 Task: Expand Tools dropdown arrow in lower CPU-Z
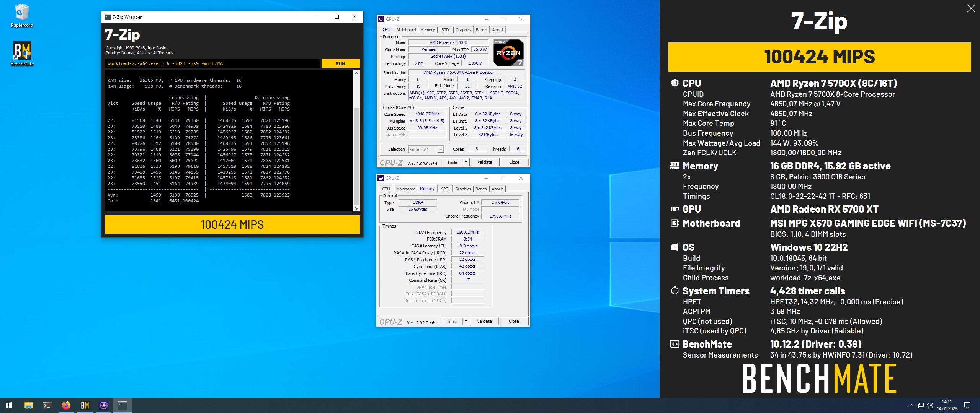tap(465, 321)
